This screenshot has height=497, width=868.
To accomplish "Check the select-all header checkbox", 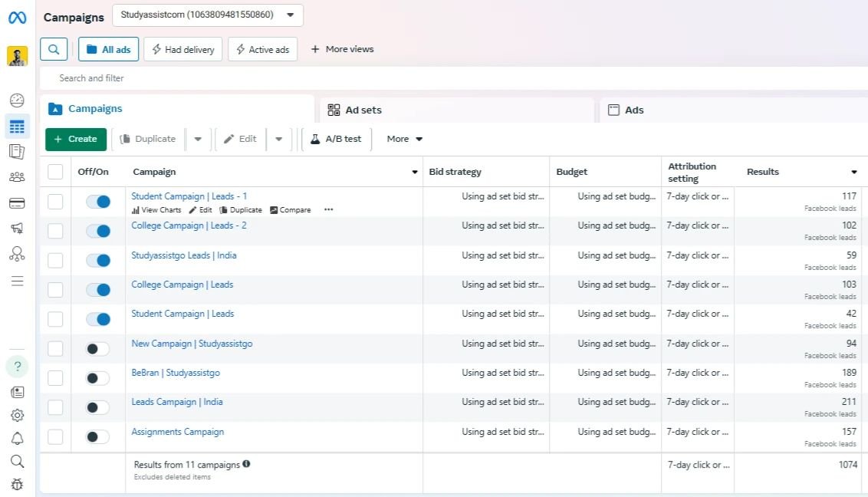I will [55, 172].
